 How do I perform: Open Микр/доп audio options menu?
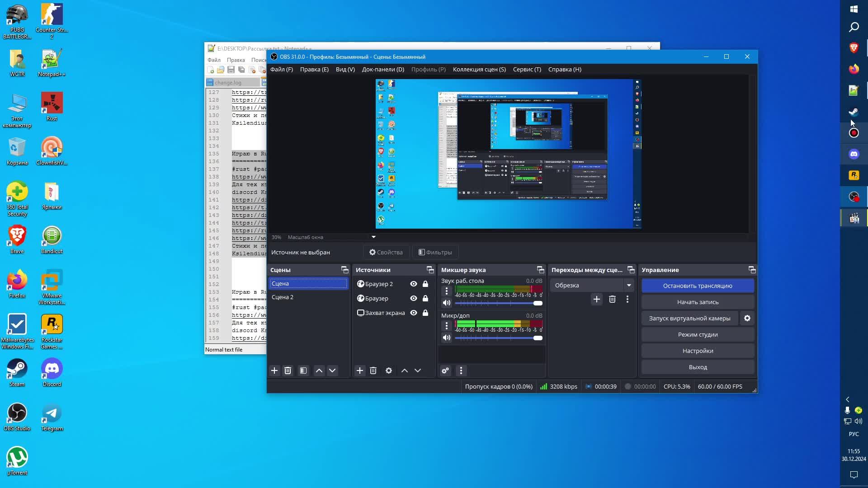(446, 325)
